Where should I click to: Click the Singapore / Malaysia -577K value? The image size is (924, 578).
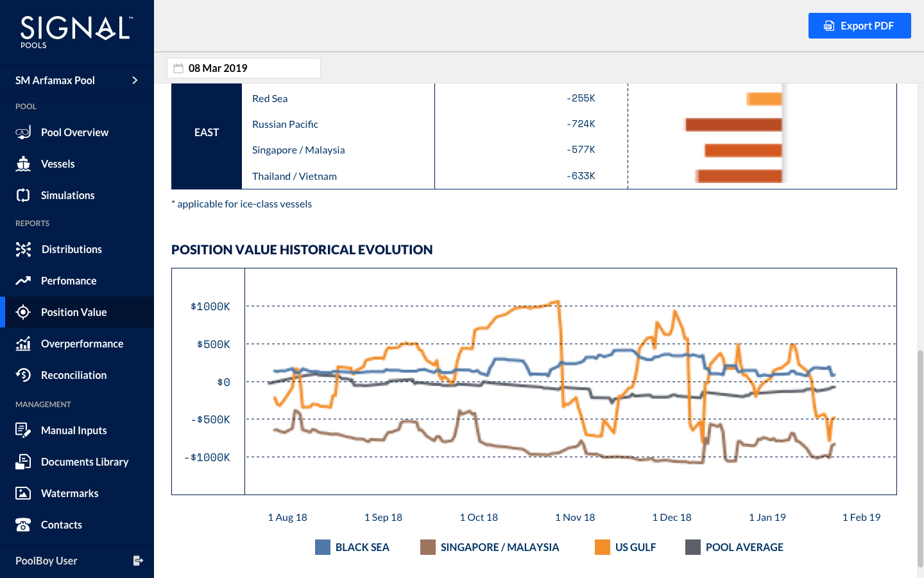coord(581,150)
